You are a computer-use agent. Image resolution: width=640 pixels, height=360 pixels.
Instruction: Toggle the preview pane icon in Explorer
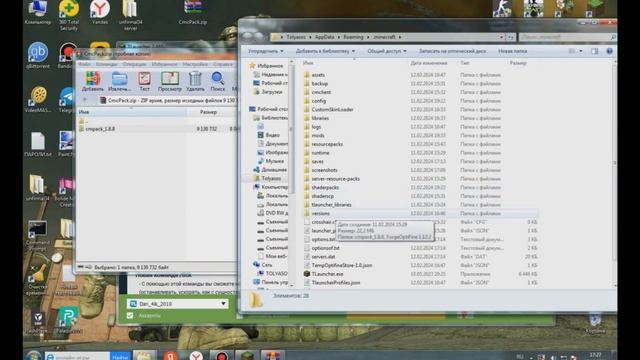coord(594,51)
